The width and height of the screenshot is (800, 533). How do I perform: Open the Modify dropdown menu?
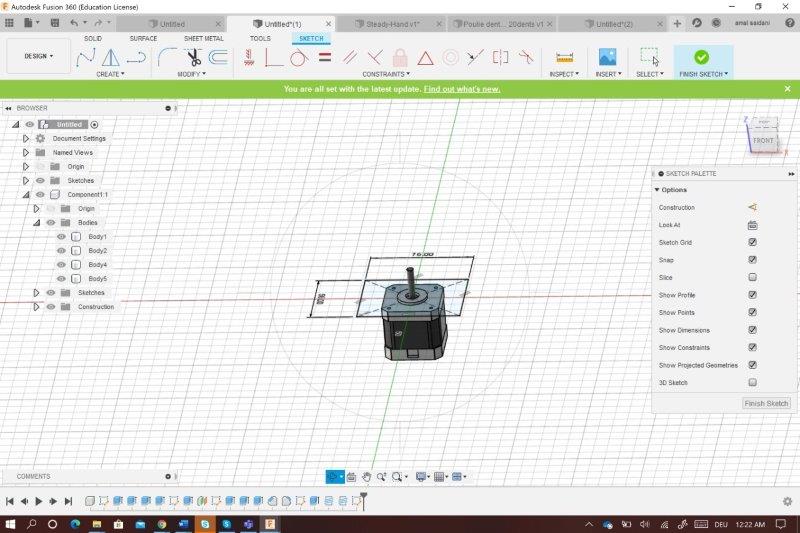point(191,74)
